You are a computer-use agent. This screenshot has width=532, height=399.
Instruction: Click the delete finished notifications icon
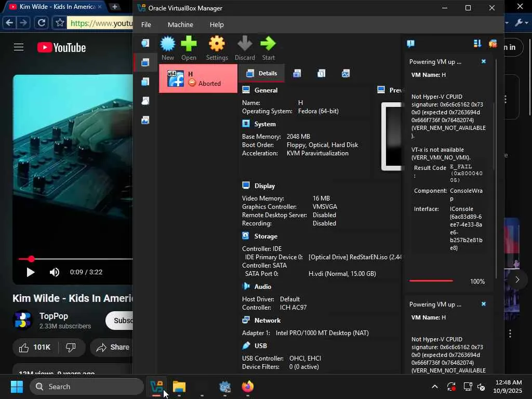point(493,44)
